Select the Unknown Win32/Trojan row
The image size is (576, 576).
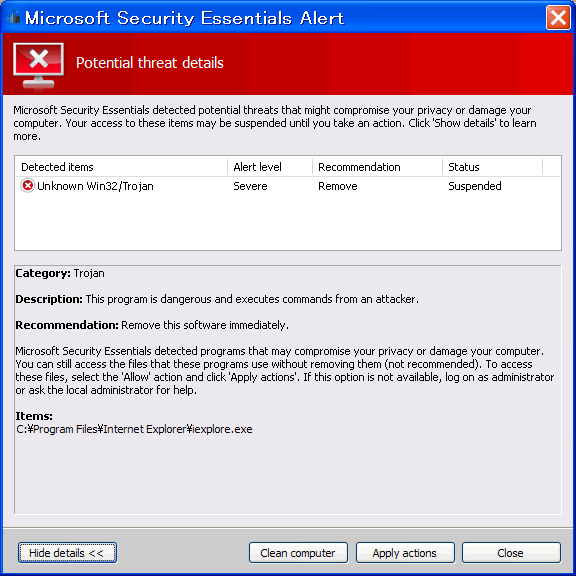288,186
